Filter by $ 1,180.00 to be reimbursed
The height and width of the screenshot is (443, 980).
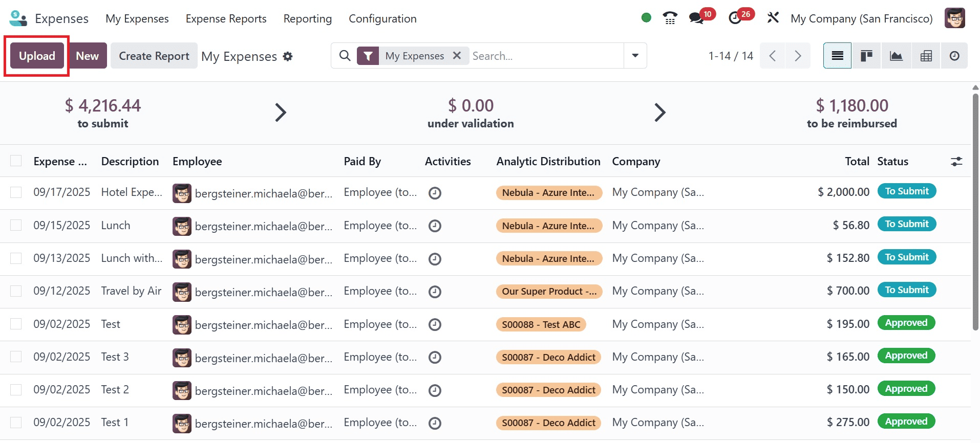851,113
